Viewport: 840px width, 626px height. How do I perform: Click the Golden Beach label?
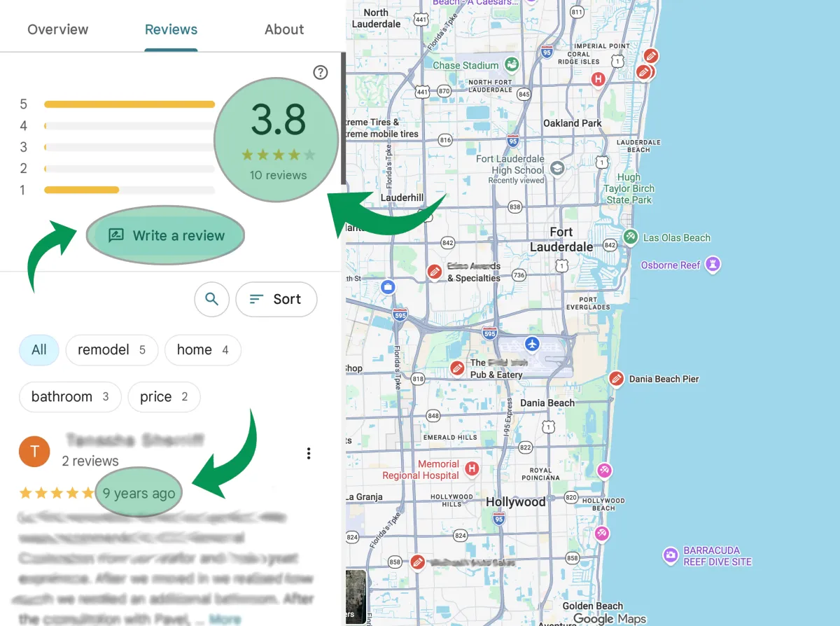[592, 606]
